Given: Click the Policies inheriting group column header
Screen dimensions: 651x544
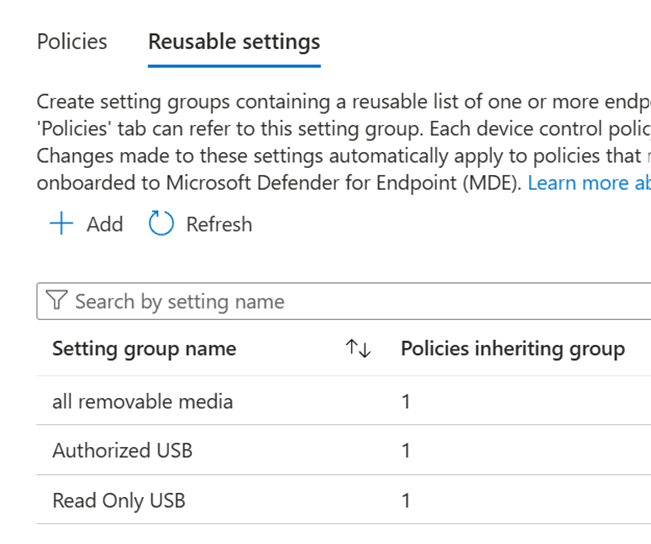Looking at the screenshot, I should click(512, 349).
